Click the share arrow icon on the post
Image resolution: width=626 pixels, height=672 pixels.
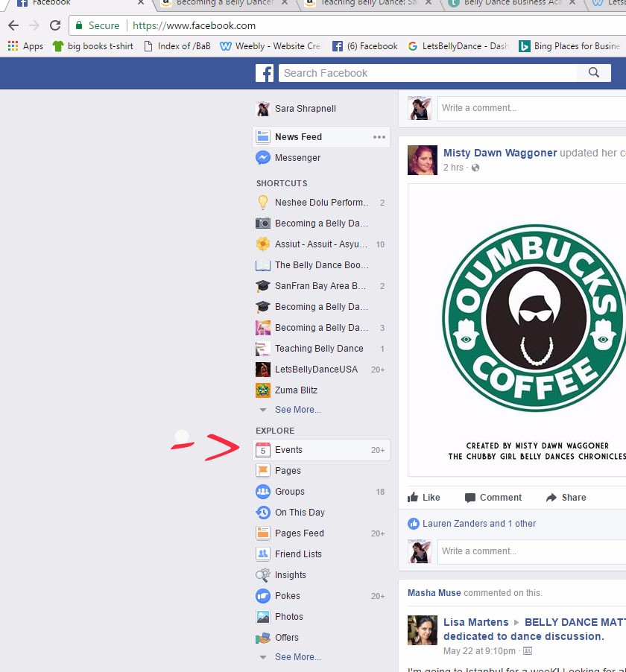click(x=551, y=497)
